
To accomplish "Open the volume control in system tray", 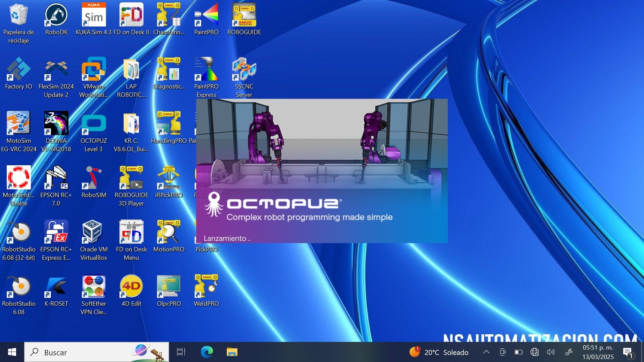I will coord(551,352).
